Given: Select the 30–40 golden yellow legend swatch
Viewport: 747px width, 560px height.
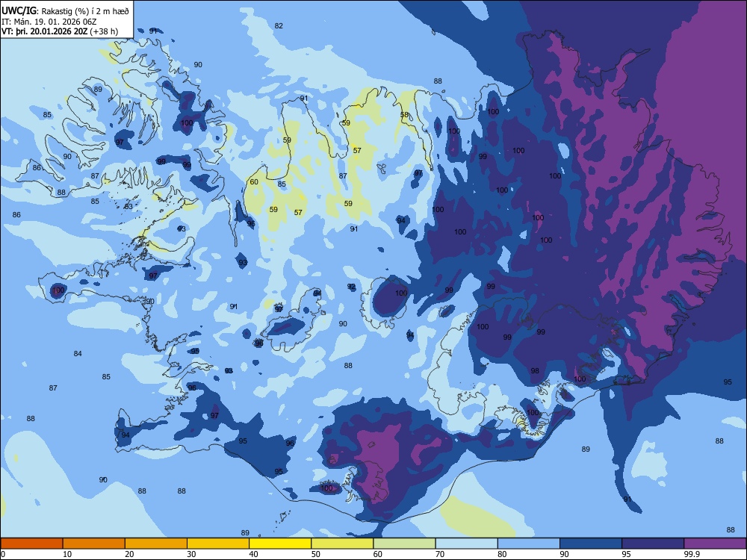Looking at the screenshot, I should [218, 544].
